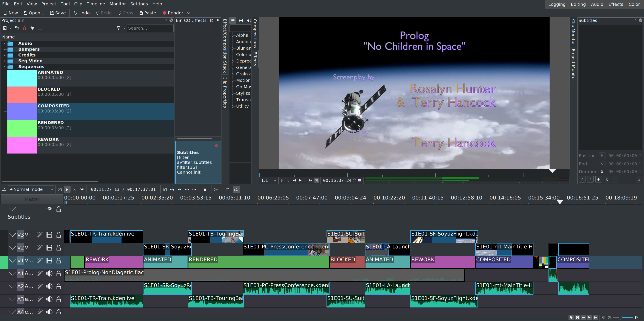Click the Play button in project monitor

(300, 181)
